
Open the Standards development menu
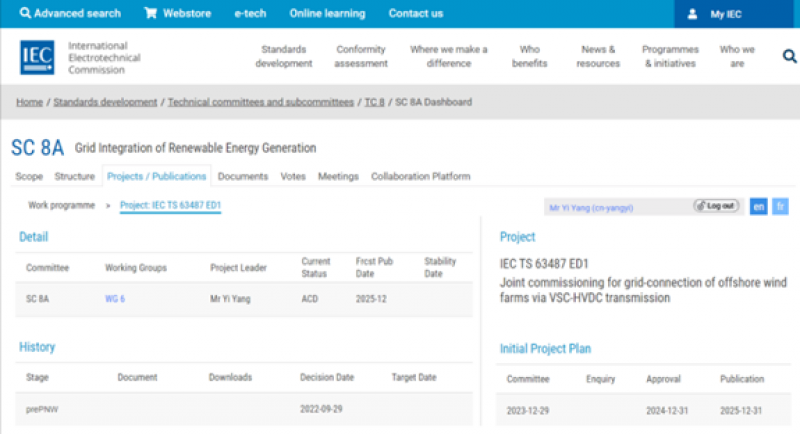pyautogui.click(x=283, y=56)
